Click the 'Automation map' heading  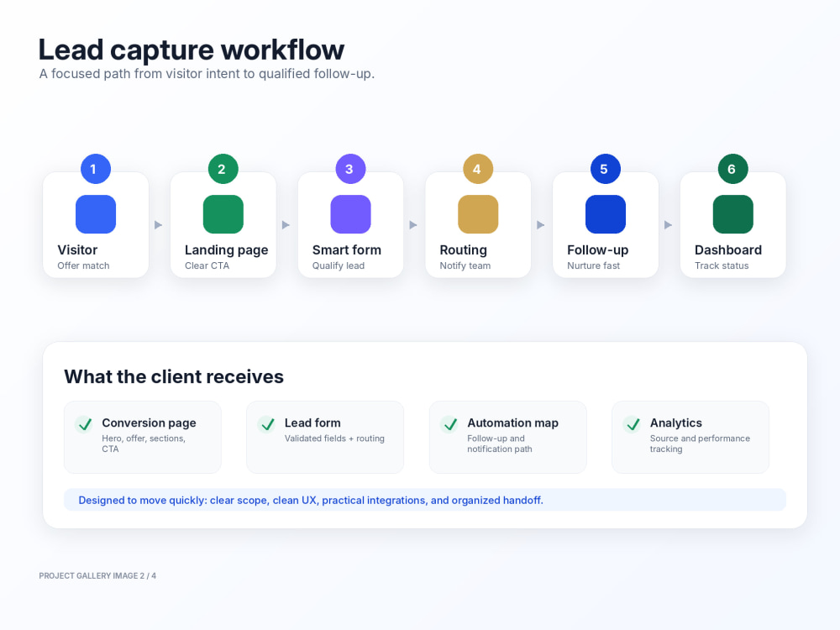(512, 423)
